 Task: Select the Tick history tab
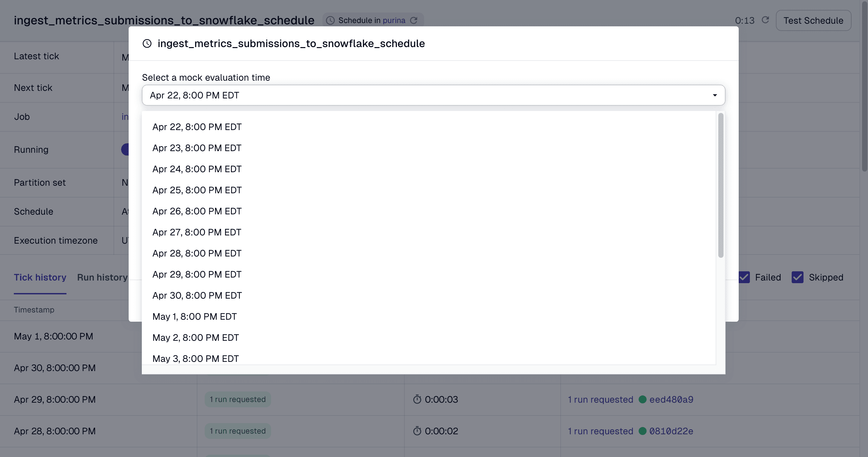[40, 277]
